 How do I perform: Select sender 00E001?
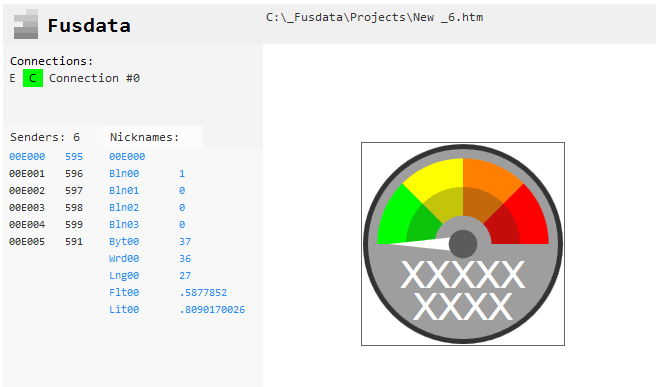click(x=27, y=174)
